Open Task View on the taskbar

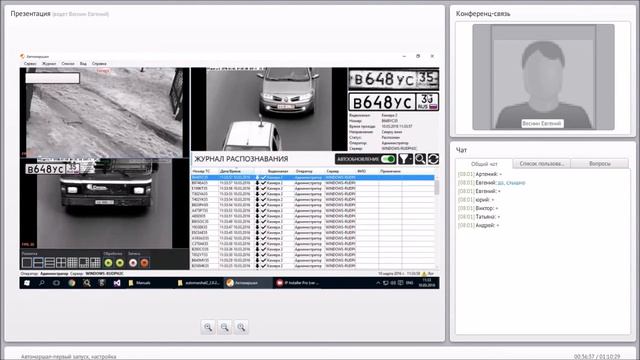coord(56,283)
